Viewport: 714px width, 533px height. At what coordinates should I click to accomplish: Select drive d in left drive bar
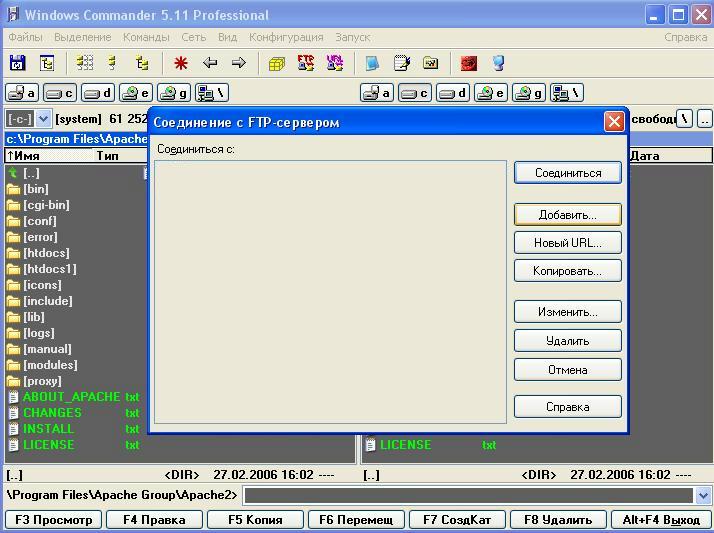(97, 93)
